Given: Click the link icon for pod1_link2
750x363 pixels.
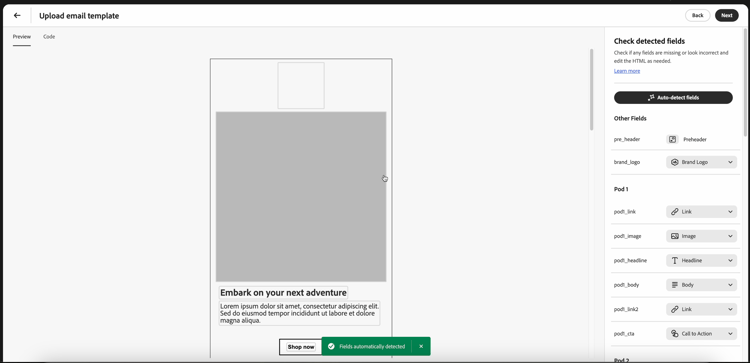Looking at the screenshot, I should point(674,309).
